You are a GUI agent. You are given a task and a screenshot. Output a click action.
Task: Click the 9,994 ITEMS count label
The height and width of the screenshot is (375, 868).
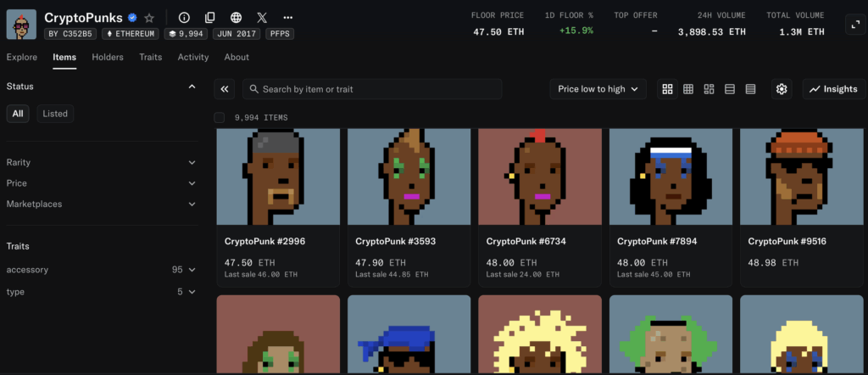261,118
